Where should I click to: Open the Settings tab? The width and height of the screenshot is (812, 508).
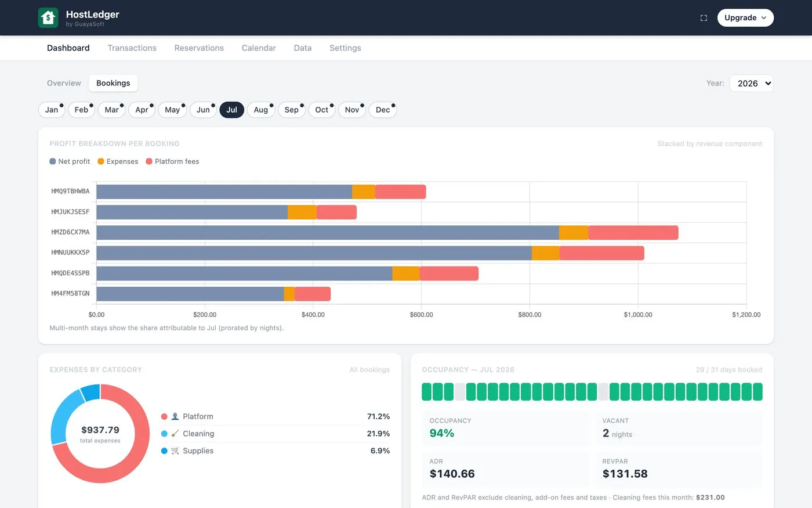(345, 48)
